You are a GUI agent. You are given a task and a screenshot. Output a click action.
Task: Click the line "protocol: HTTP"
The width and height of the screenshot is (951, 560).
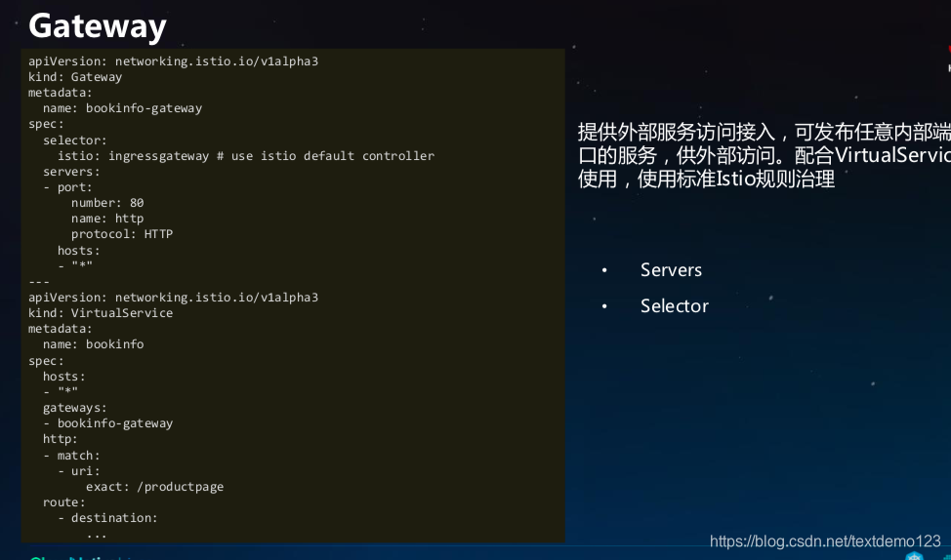tap(122, 234)
